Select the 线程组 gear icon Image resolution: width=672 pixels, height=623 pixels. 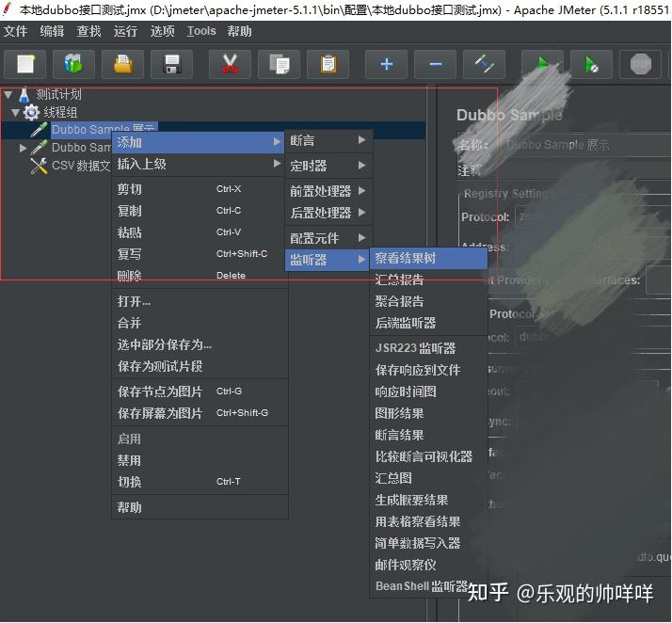click(x=31, y=113)
